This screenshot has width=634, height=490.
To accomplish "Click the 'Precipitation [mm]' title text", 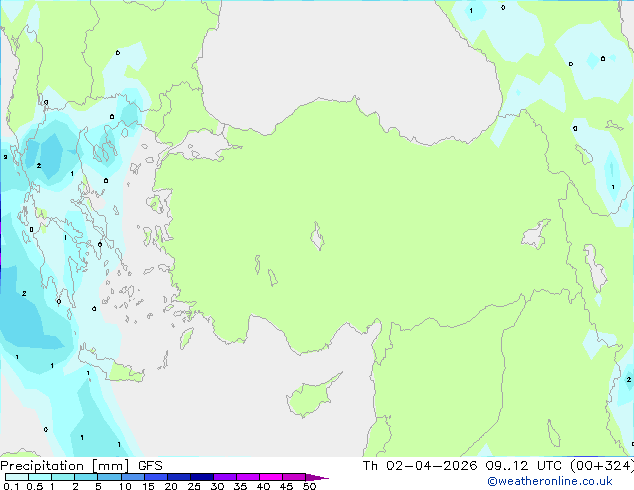I will click(x=65, y=466).
